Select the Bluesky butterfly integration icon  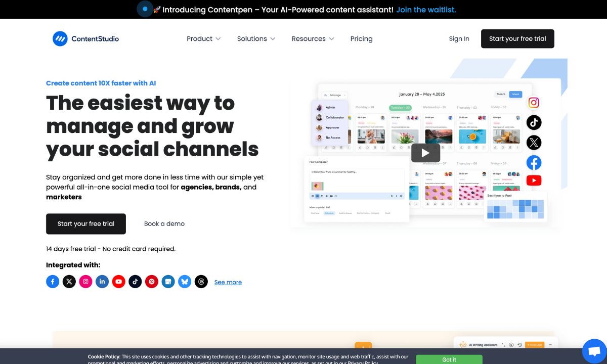(185, 282)
